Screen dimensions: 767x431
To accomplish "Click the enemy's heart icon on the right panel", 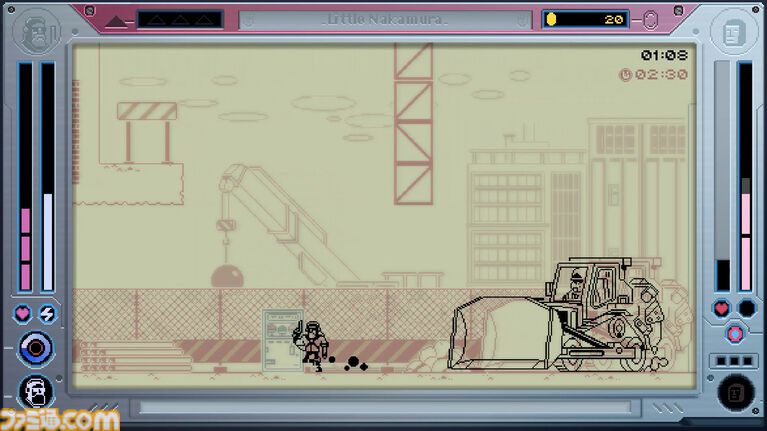I will (x=722, y=308).
